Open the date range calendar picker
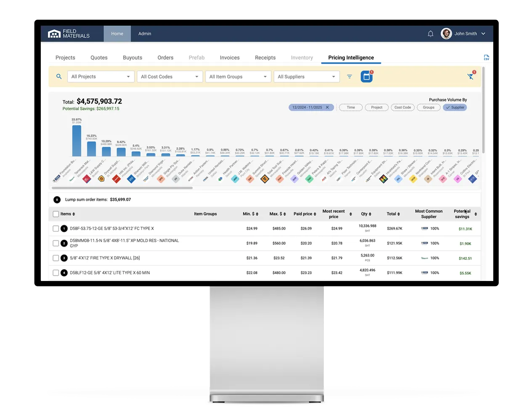This screenshot has width=532, height=420. [366, 76]
